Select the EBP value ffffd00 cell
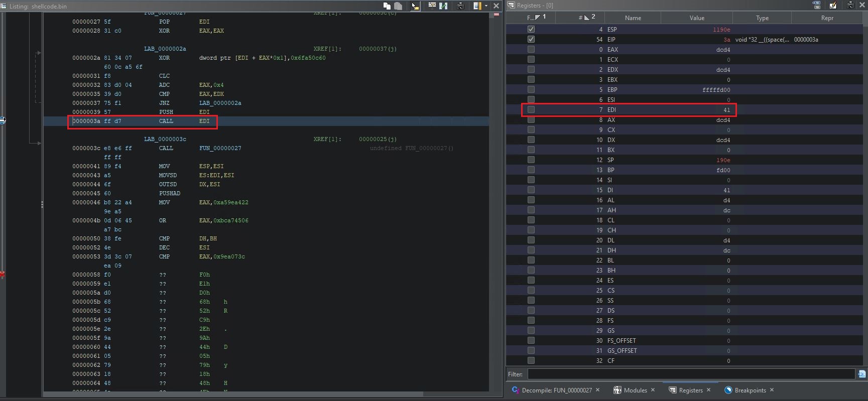Screen dimensions: 868x401 pos(697,89)
